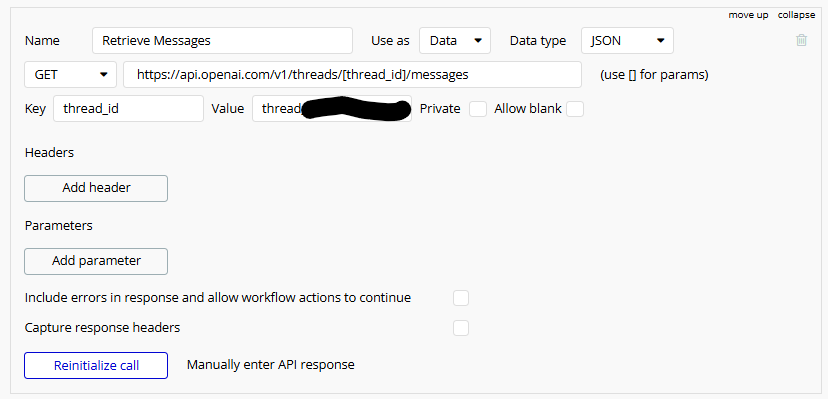
Task: Collapse this API call section
Action: coord(796,15)
